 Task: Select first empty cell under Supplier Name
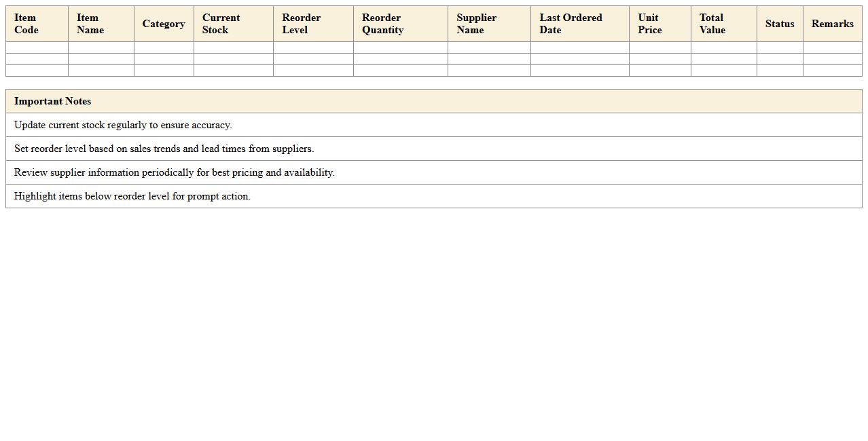pyautogui.click(x=489, y=47)
